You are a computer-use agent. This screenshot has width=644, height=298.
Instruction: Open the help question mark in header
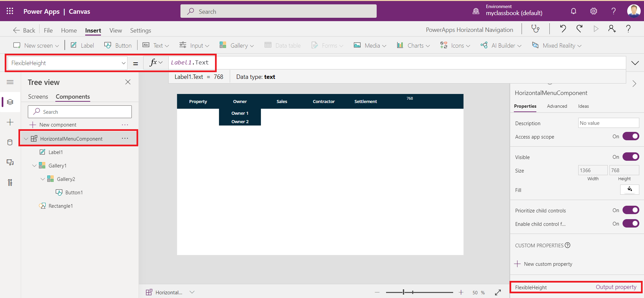point(613,11)
